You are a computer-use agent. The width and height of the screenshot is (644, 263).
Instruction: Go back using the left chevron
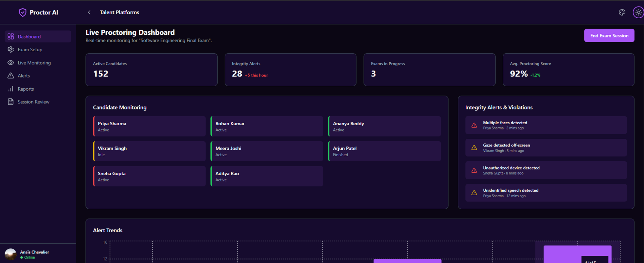click(89, 12)
